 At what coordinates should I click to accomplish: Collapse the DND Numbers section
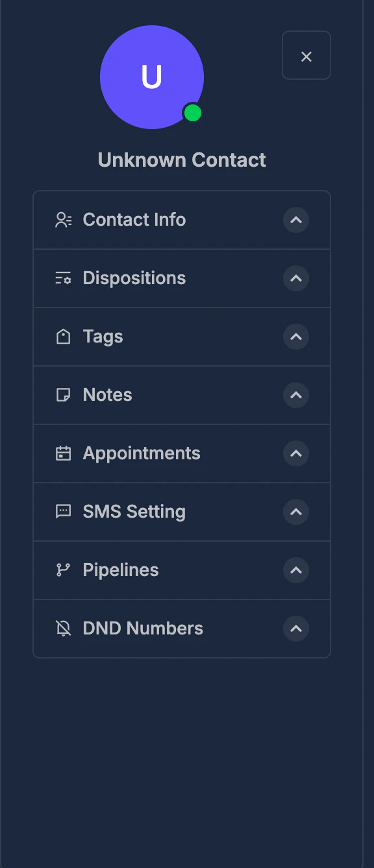coord(295,629)
